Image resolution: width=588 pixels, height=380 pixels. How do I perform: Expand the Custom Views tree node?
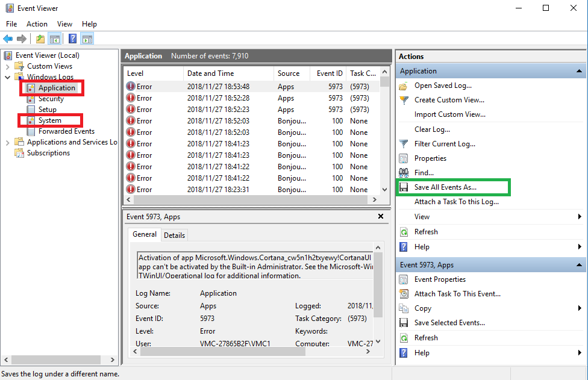click(x=7, y=67)
